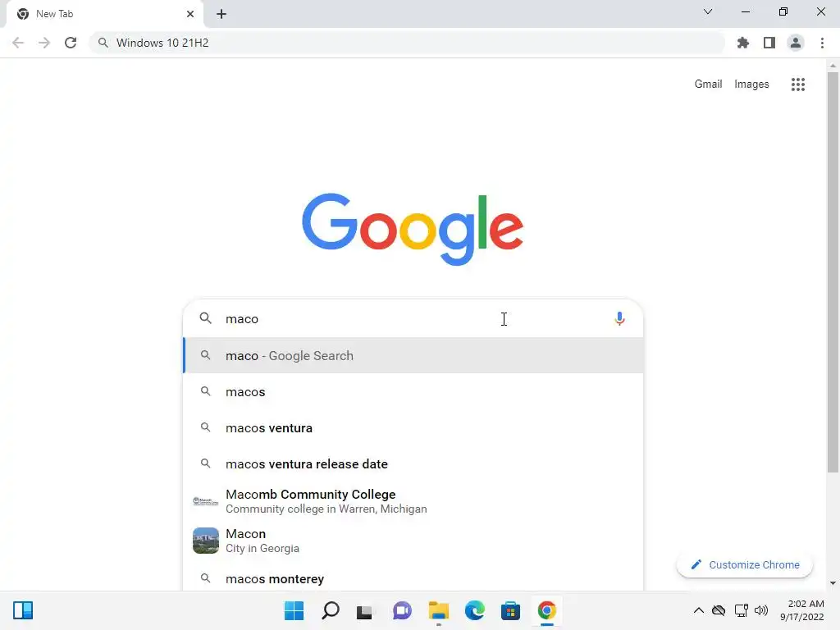Open the network status tray icon
The width and height of the screenshot is (840, 630).
tap(742, 610)
